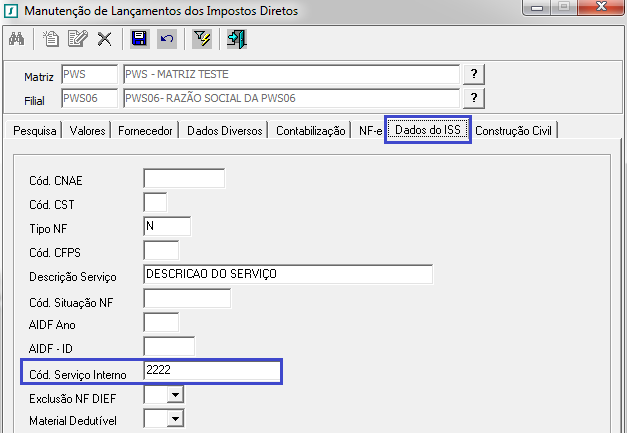Click the Matriz code field PWS

[x=90, y=74]
